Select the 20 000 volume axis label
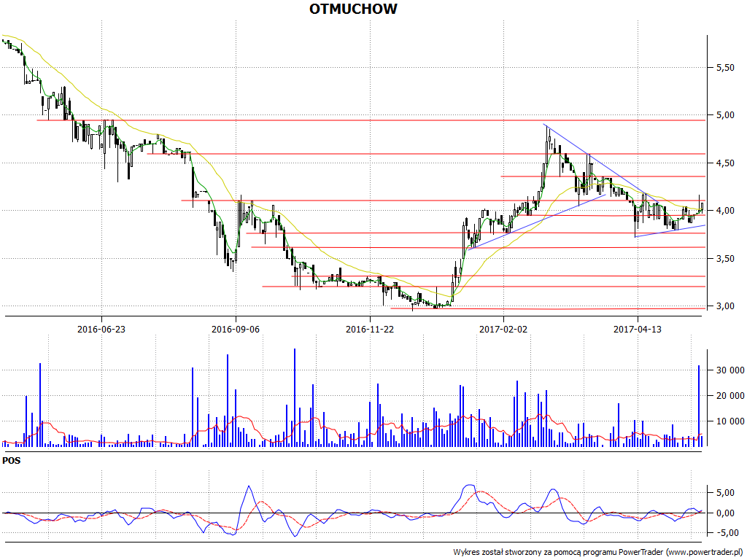The height and width of the screenshot is (560, 747). pyautogui.click(x=729, y=396)
